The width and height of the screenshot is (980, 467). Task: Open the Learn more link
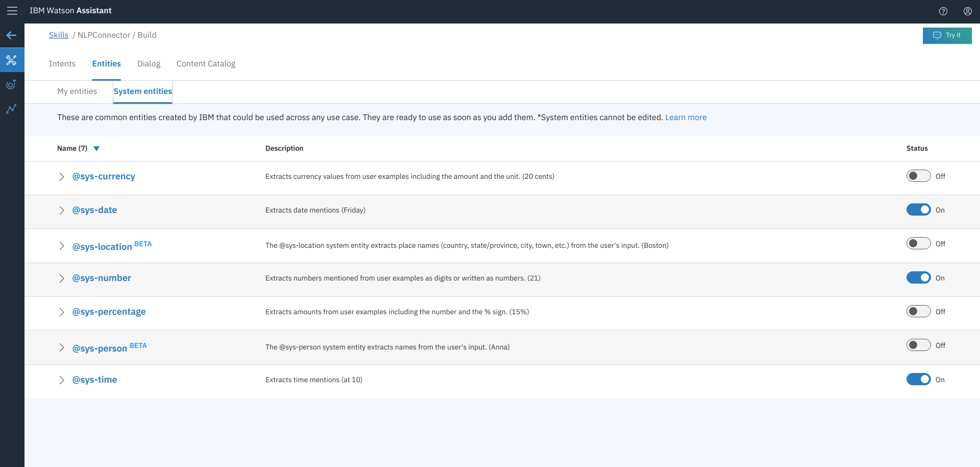685,118
